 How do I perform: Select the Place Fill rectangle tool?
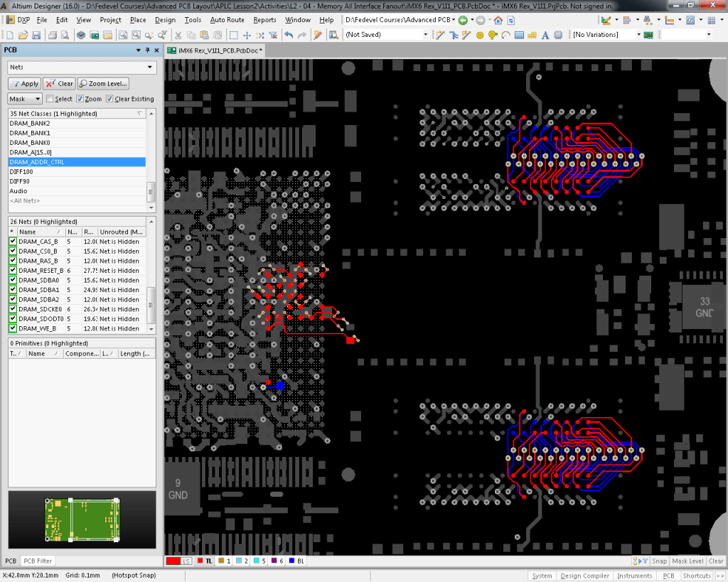coord(519,35)
